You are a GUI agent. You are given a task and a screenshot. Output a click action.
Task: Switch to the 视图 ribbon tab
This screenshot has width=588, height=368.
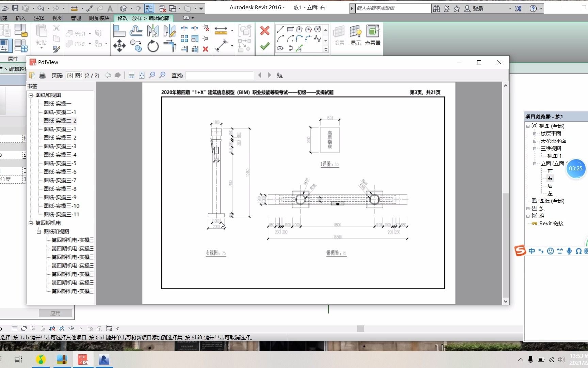(57, 18)
